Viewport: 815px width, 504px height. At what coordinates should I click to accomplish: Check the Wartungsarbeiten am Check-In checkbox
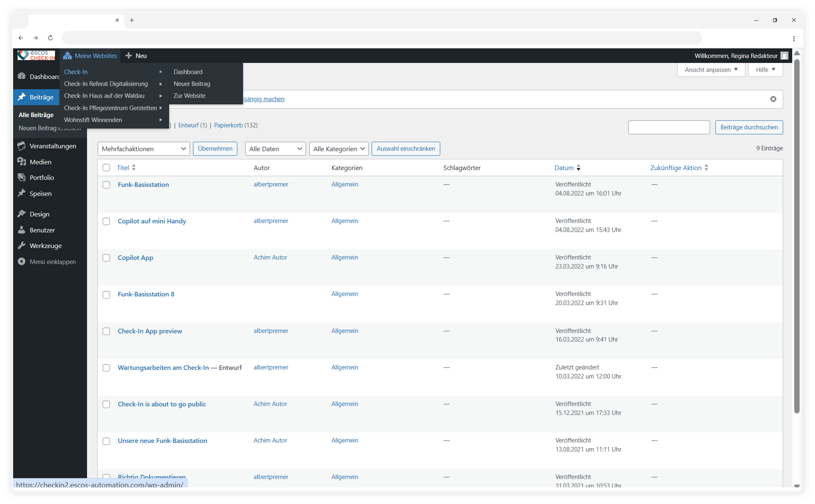coord(106,368)
